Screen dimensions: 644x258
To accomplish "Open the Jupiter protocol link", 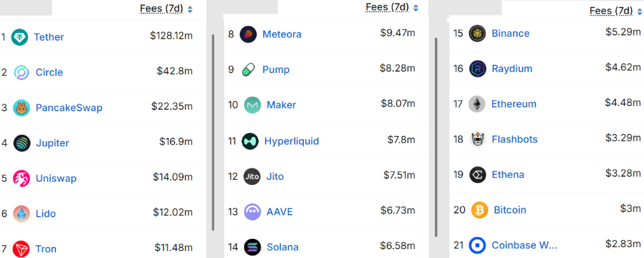I will coord(52,143).
